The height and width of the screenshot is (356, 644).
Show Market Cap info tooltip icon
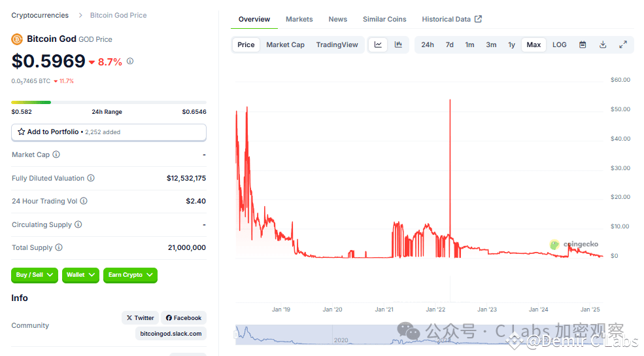(x=56, y=154)
